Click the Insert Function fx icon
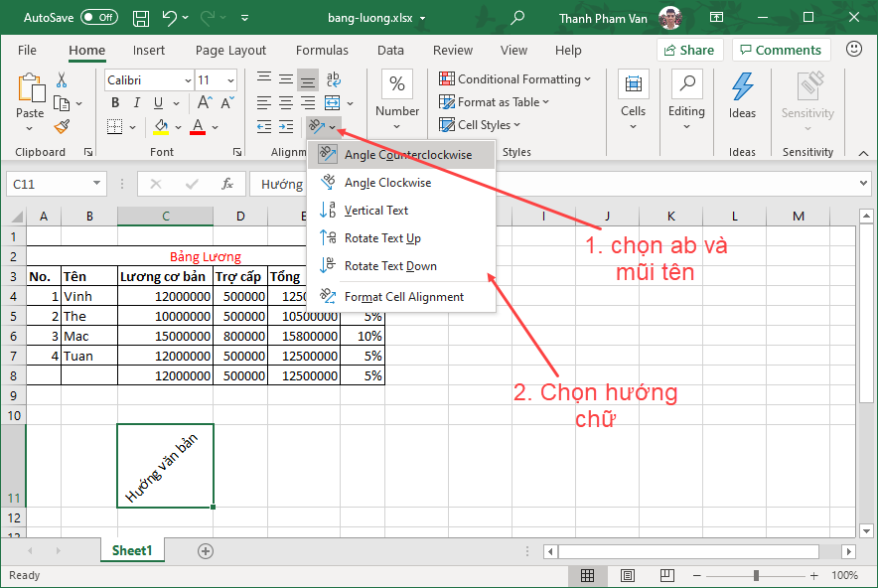878x588 pixels. tap(226, 184)
